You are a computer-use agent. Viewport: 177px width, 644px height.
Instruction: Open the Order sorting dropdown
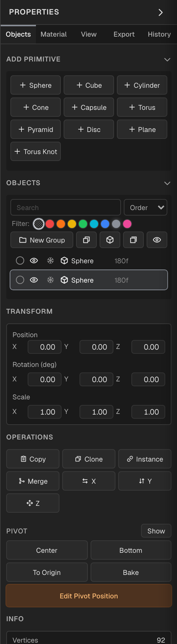[x=146, y=207]
